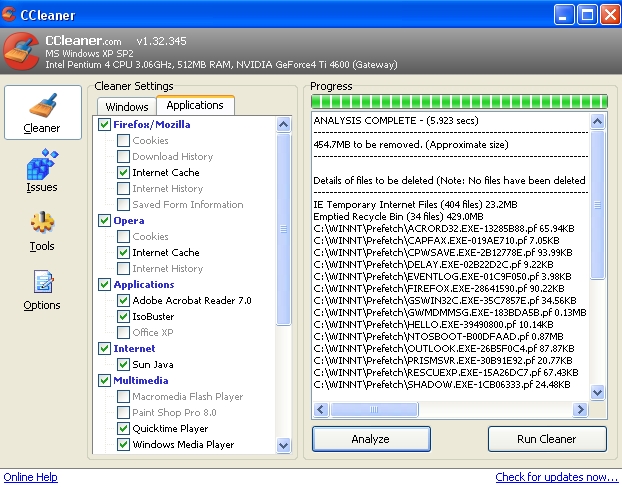
Task: Disable the Sun Java checkbox
Action: (x=123, y=365)
